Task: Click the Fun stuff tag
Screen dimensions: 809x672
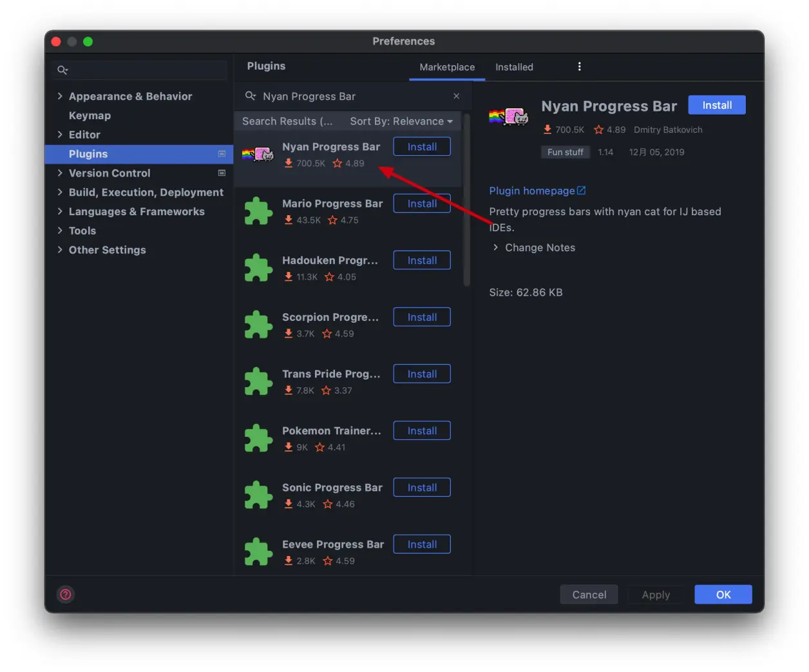Action: tap(566, 152)
